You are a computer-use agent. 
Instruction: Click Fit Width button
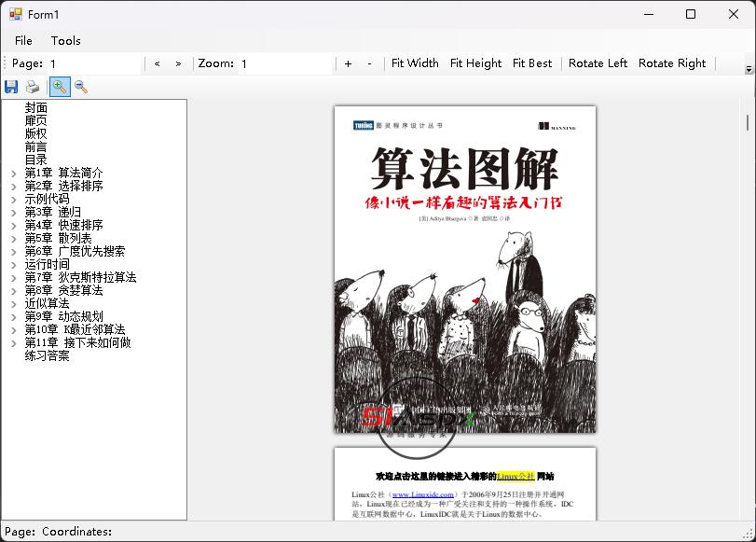pyautogui.click(x=415, y=63)
